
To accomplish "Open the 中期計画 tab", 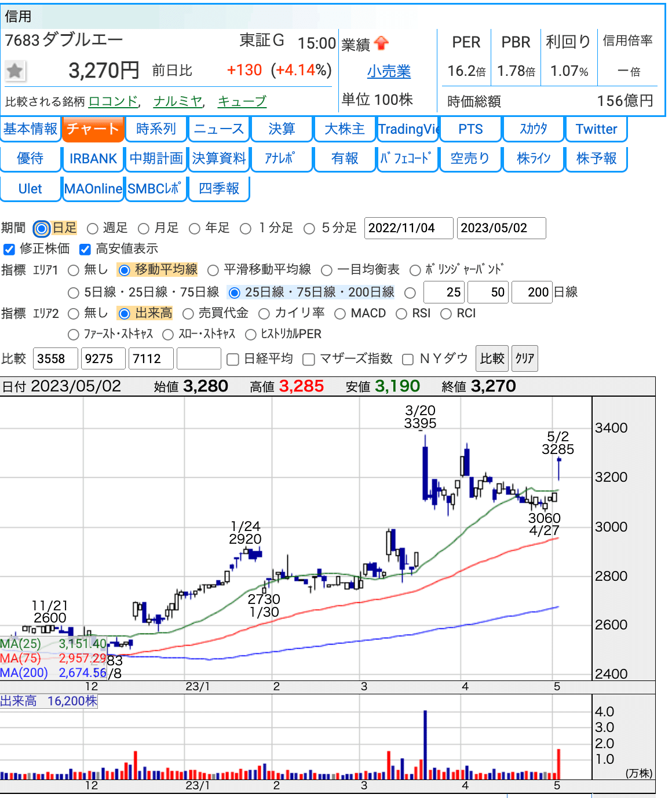I will (x=156, y=158).
